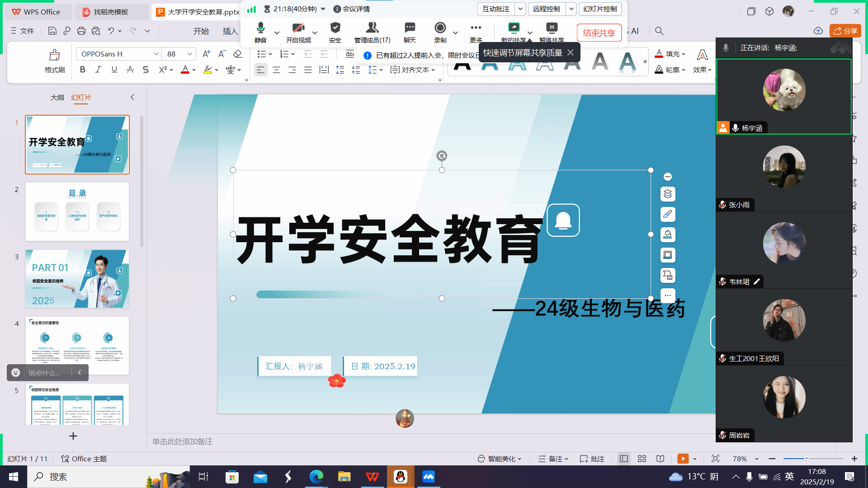Click the 分享 share button
The height and width of the screenshot is (488, 868).
845,31
